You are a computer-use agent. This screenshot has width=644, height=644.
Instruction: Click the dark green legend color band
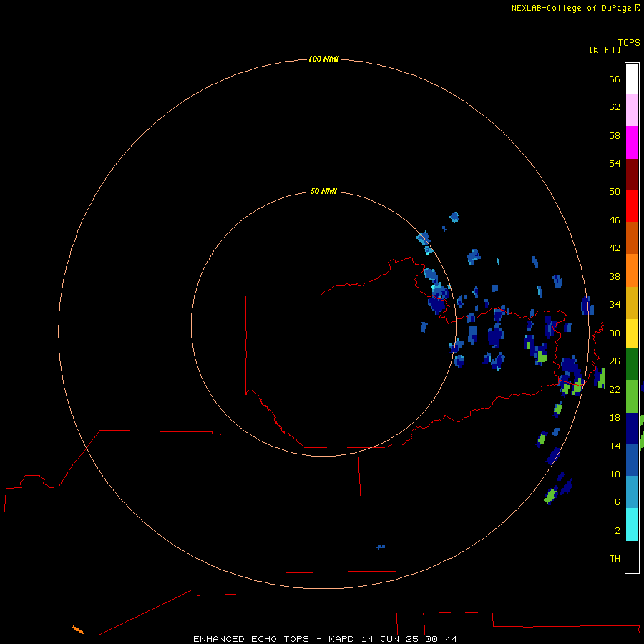(632, 364)
